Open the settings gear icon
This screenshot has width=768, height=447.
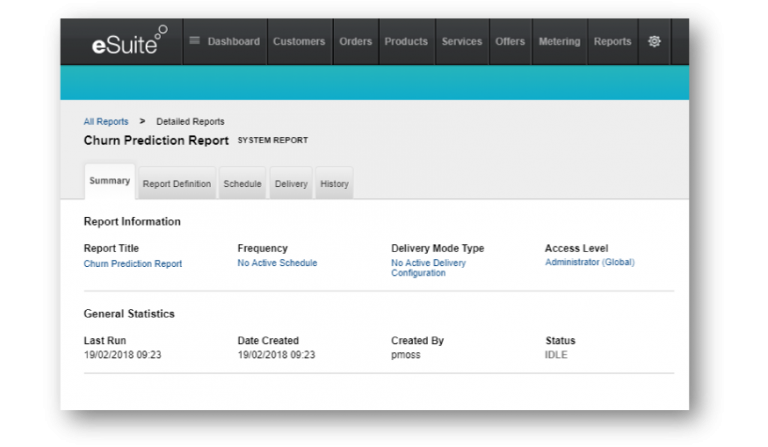pyautogui.click(x=655, y=41)
